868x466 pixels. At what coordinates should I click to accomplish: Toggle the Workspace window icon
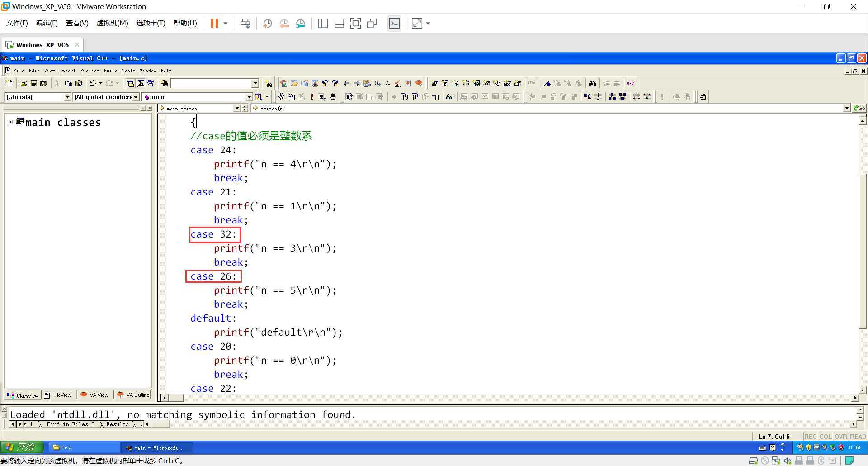point(130,83)
